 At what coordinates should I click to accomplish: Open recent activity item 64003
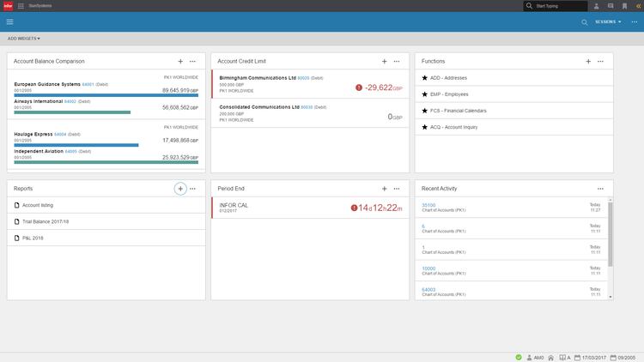click(428, 289)
